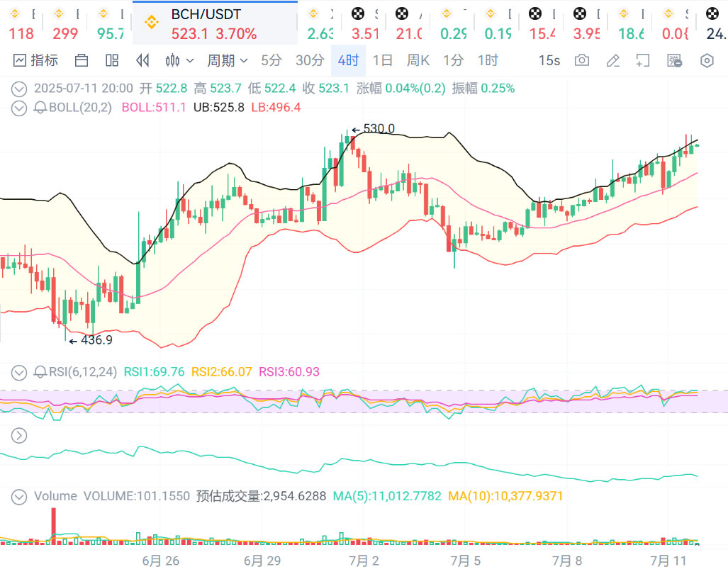Viewport: 728px width, 574px height.
Task: Click the 振幅 0.25% amplitude value
Action: pyautogui.click(x=483, y=89)
